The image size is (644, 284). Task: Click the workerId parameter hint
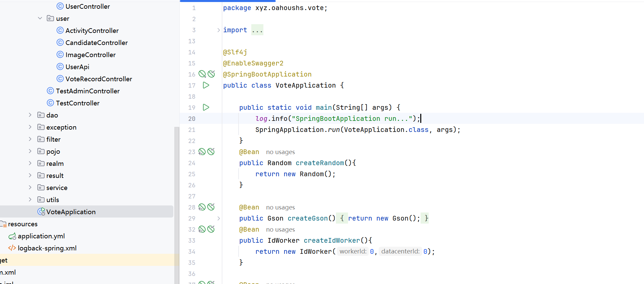353,251
